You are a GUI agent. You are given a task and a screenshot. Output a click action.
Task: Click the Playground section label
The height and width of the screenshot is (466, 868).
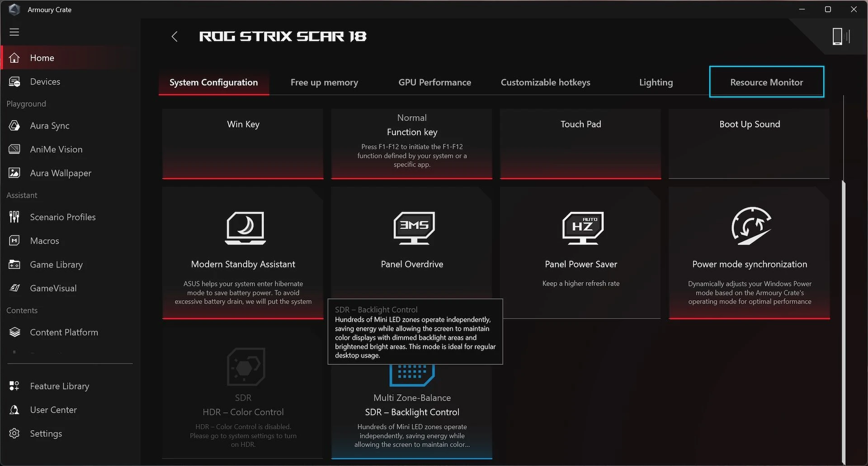pos(26,104)
